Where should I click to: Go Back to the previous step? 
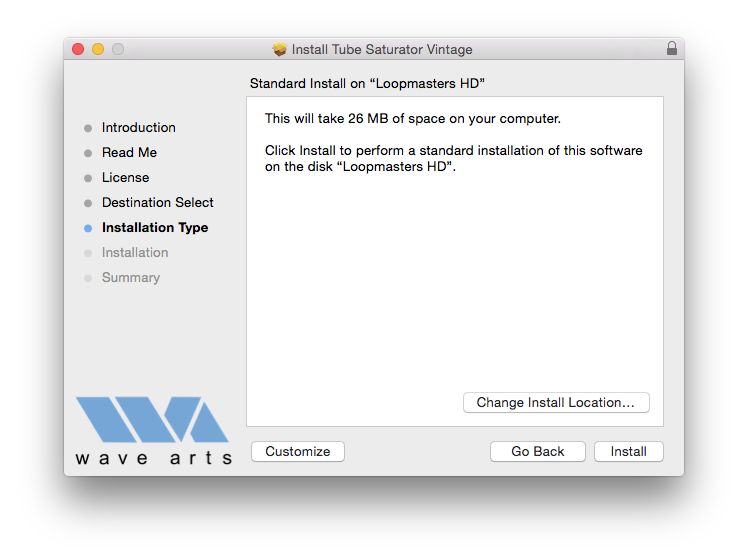coord(538,451)
